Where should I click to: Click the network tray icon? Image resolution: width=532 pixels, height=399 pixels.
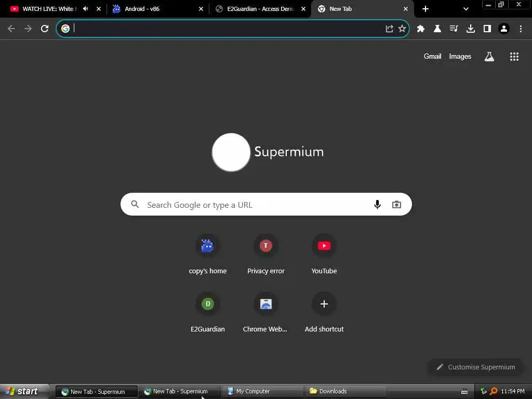pos(484,391)
